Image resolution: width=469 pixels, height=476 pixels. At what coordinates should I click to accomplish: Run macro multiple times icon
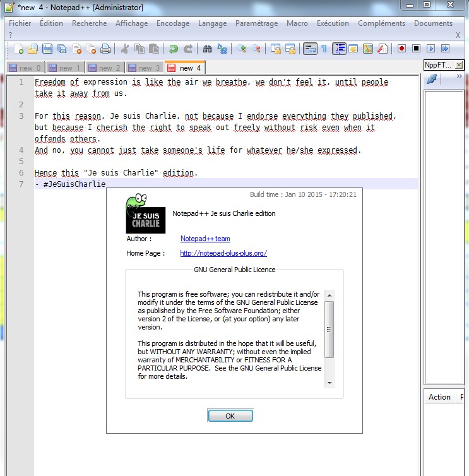click(445, 49)
